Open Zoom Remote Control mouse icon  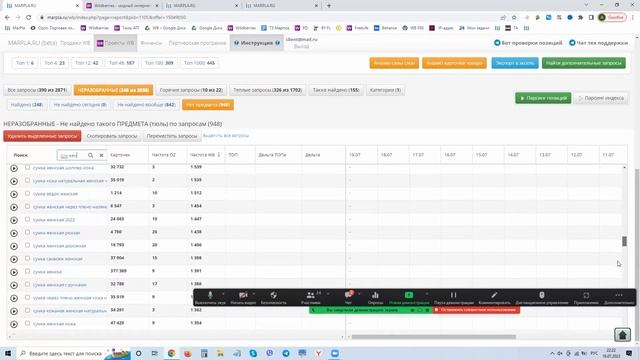point(542,298)
